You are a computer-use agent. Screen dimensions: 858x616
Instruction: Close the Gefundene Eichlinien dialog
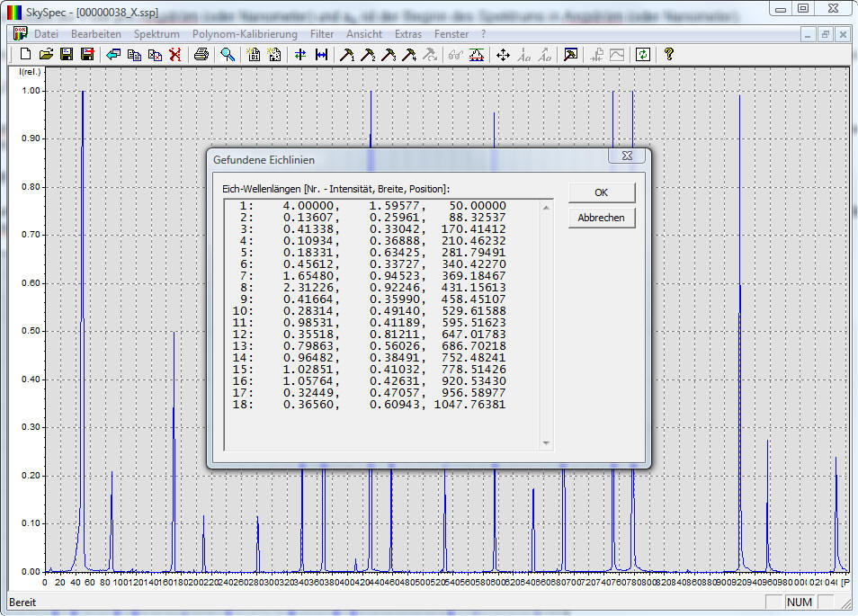(x=626, y=156)
